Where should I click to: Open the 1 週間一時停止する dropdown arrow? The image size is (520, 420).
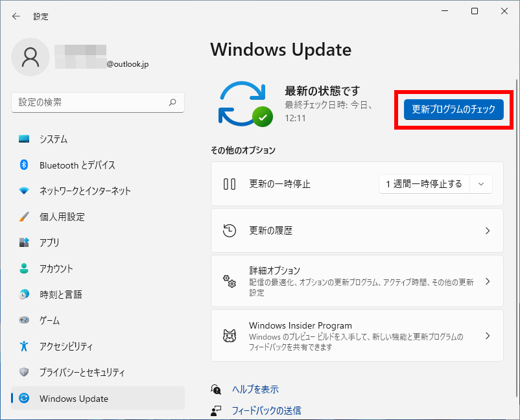(x=481, y=184)
